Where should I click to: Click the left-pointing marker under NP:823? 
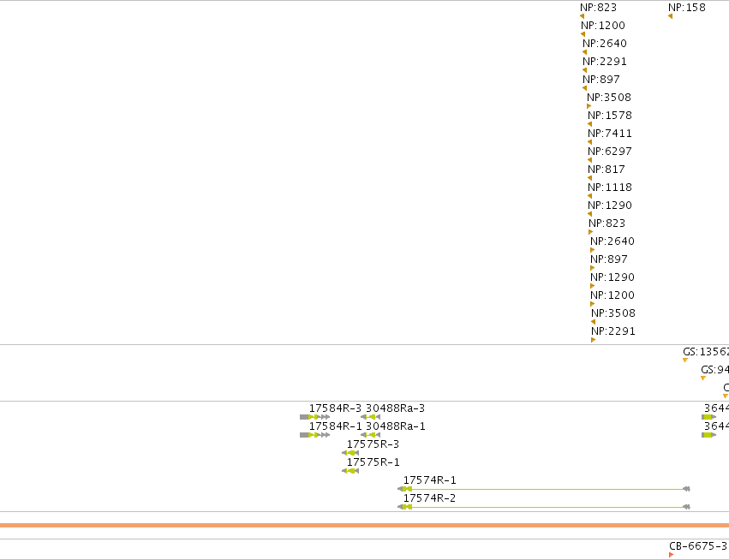tap(582, 17)
